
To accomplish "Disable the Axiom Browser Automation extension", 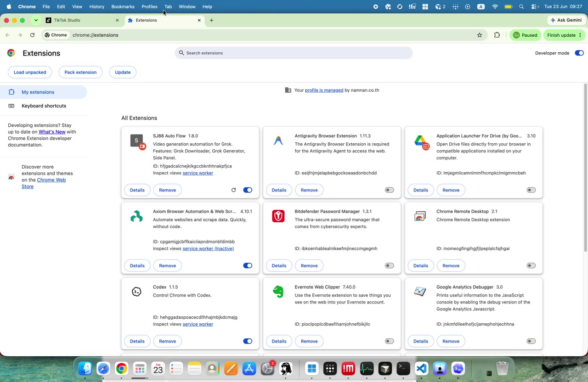I will point(248,265).
